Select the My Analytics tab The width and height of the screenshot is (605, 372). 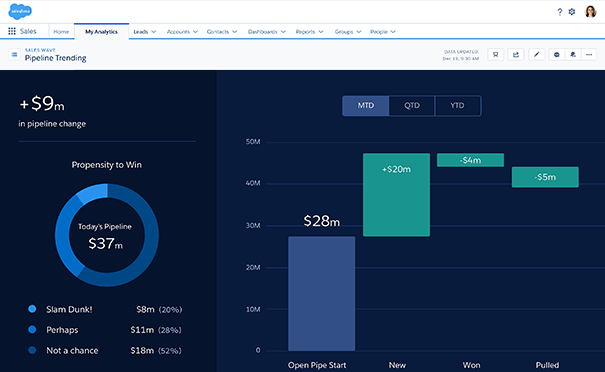101,32
